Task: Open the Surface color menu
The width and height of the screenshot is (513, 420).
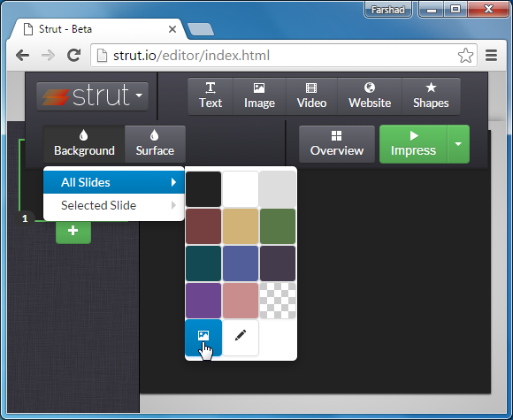Action: tap(155, 144)
